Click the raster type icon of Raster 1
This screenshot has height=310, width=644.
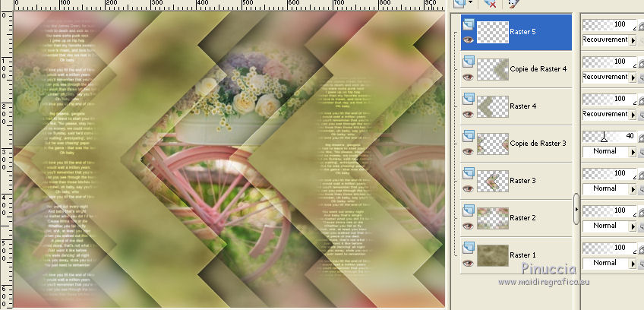point(469,248)
